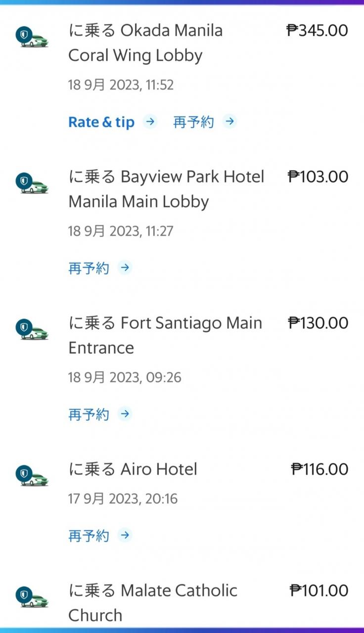Tap 再予約 for Bayview Park Hotel ride

pyautogui.click(x=89, y=268)
